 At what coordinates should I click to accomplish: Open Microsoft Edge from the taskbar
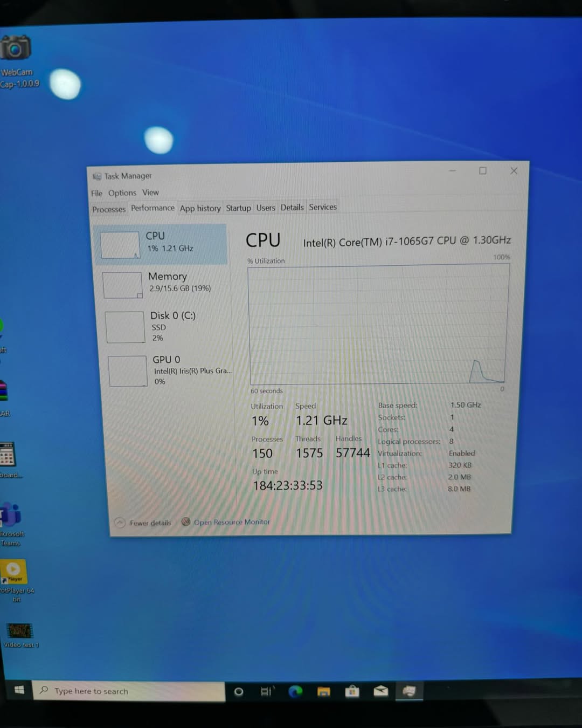(x=295, y=691)
